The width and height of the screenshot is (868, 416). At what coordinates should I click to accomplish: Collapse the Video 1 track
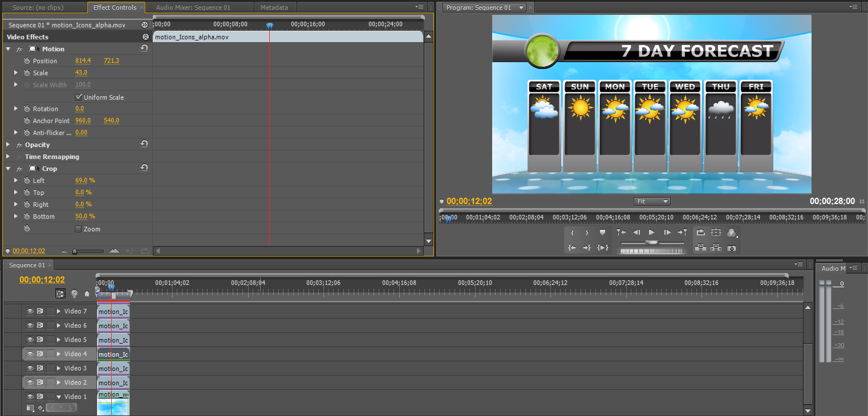point(59,397)
